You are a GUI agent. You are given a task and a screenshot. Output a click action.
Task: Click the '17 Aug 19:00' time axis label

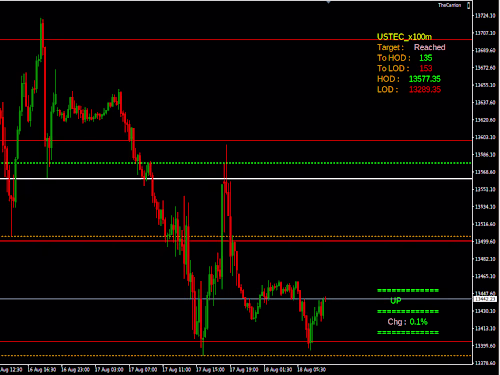[x=244, y=369]
